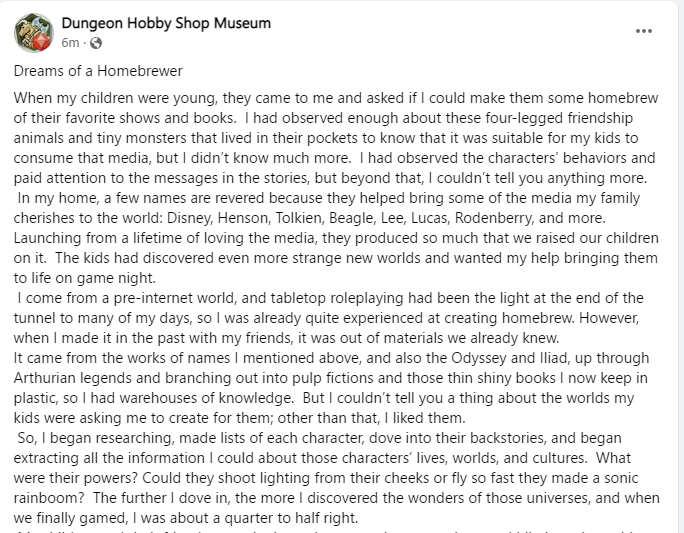Image resolution: width=684 pixels, height=533 pixels.
Task: Click the 6m post timestamp
Action: coord(70,43)
